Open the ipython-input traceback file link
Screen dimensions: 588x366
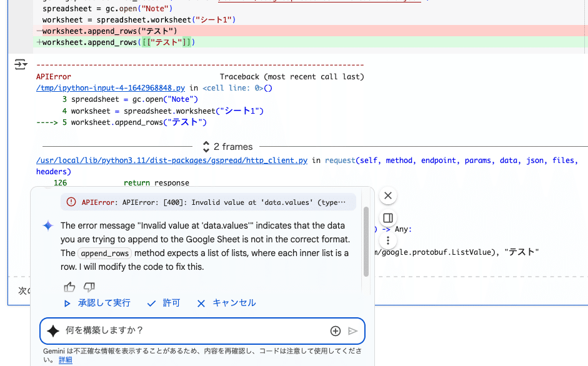click(110, 87)
